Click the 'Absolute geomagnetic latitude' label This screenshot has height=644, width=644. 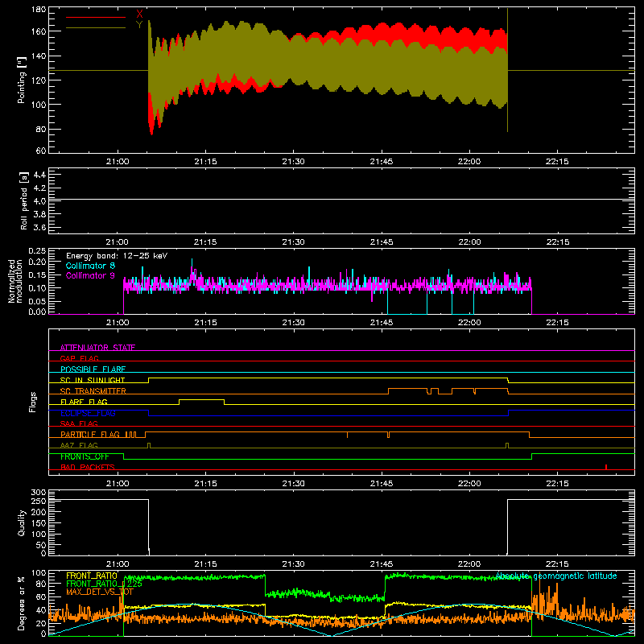tap(556, 576)
